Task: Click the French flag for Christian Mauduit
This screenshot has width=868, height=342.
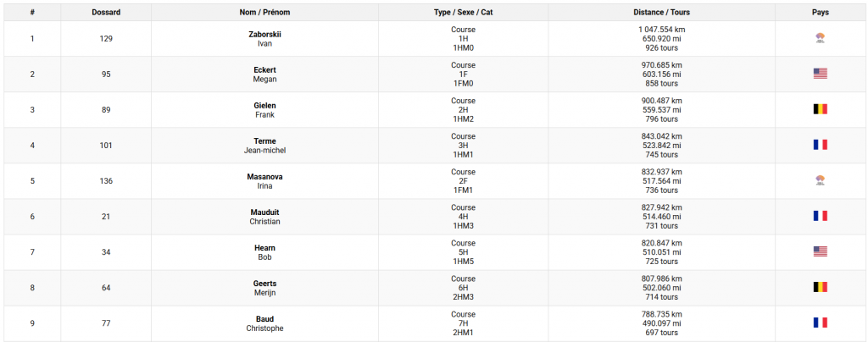Action: [x=820, y=216]
